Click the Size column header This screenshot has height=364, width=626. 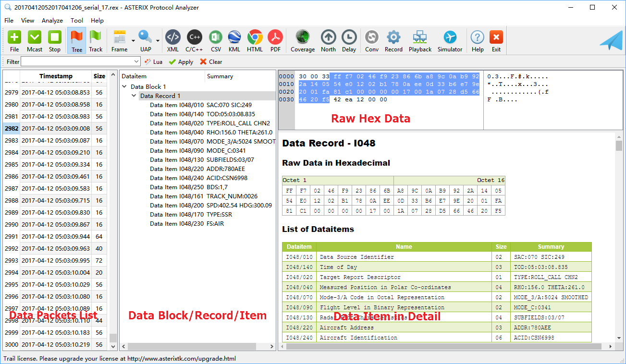(x=99, y=76)
